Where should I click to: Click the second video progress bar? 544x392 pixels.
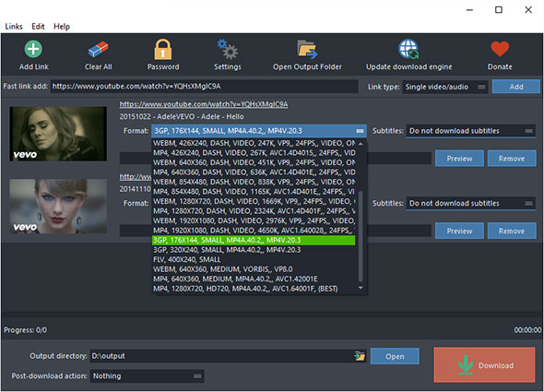(399, 231)
